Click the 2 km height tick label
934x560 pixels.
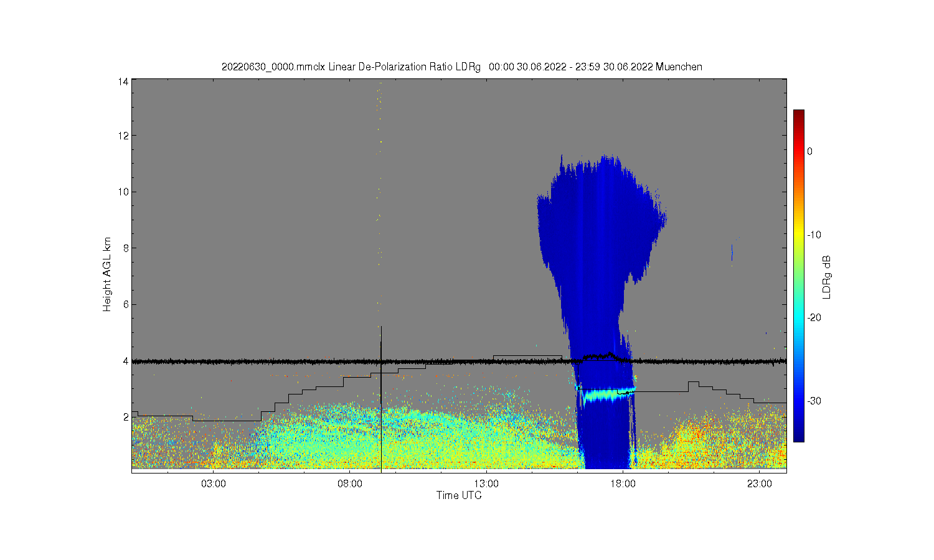(x=126, y=417)
